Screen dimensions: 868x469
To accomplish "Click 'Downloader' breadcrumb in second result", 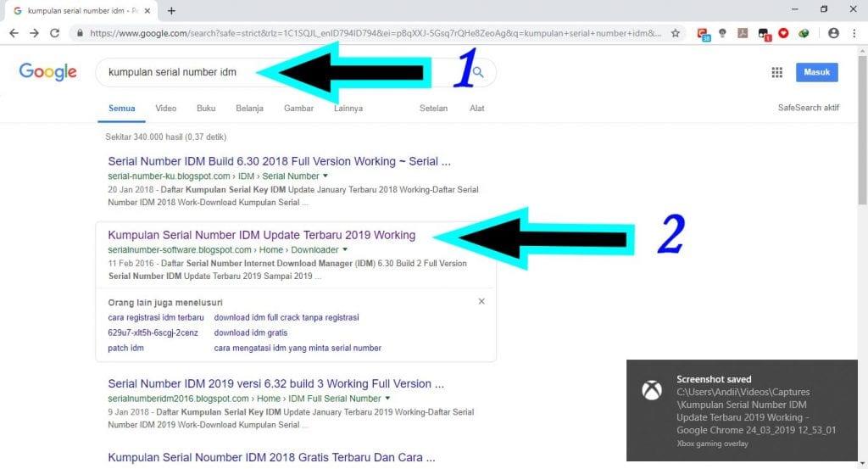I will 315,249.
